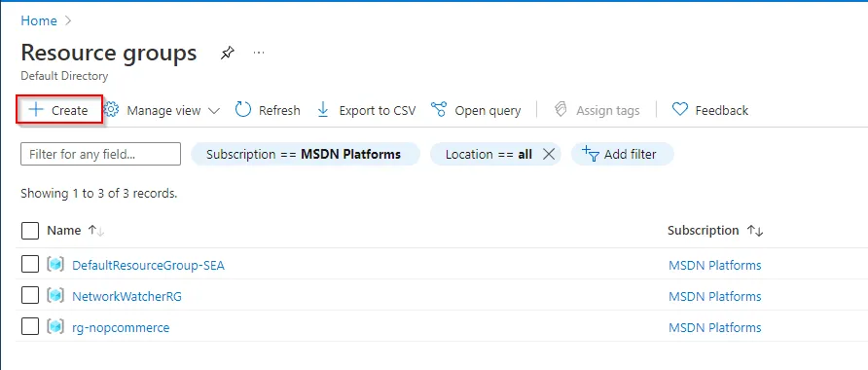This screenshot has width=868, height=370.
Task: Sort by Name column arrows
Action: tap(96, 231)
